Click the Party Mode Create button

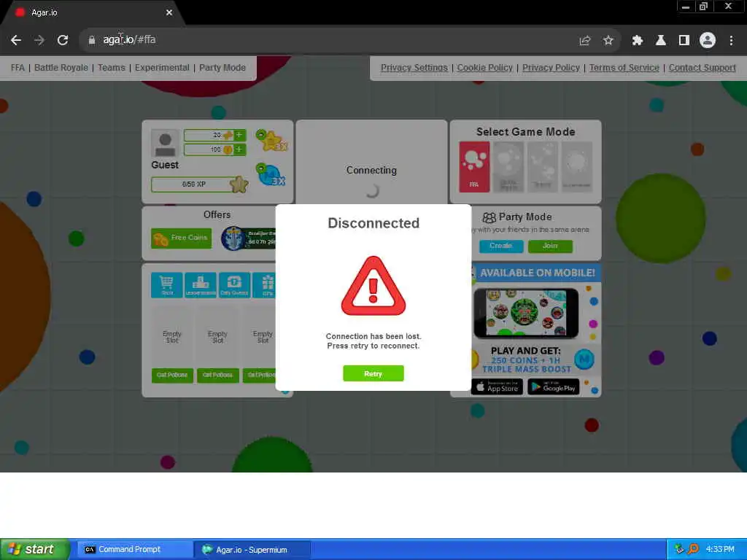pos(501,246)
